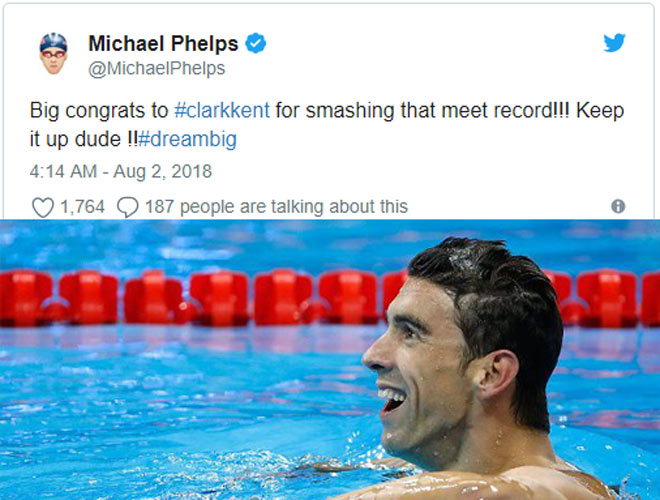Open the swimmer photo below the tweet
Screen dimensions: 660x500
(x=200, y=400)
